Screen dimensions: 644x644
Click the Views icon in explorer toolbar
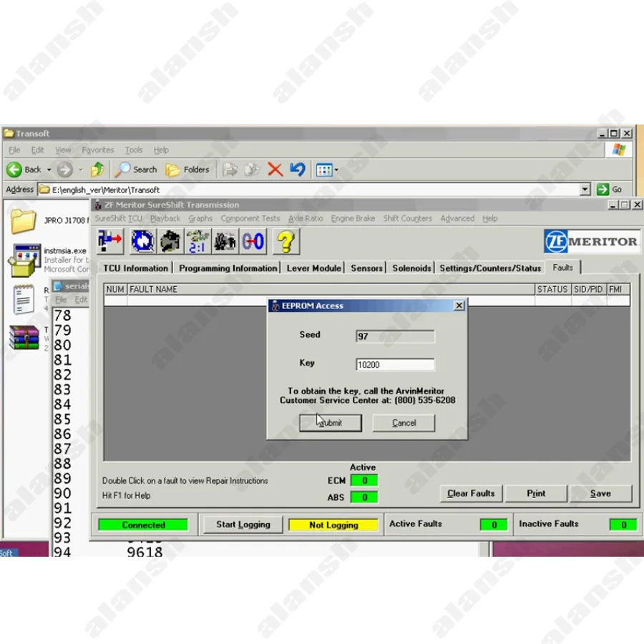pos(324,170)
